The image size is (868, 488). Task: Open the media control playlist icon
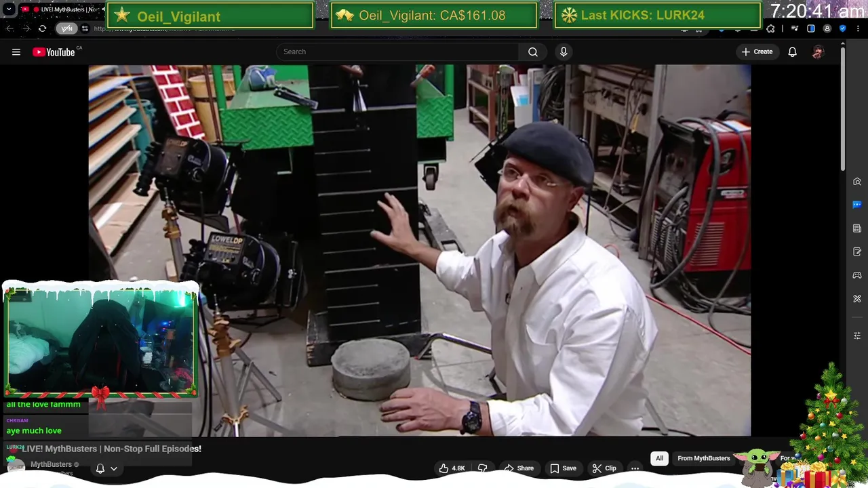(x=795, y=28)
